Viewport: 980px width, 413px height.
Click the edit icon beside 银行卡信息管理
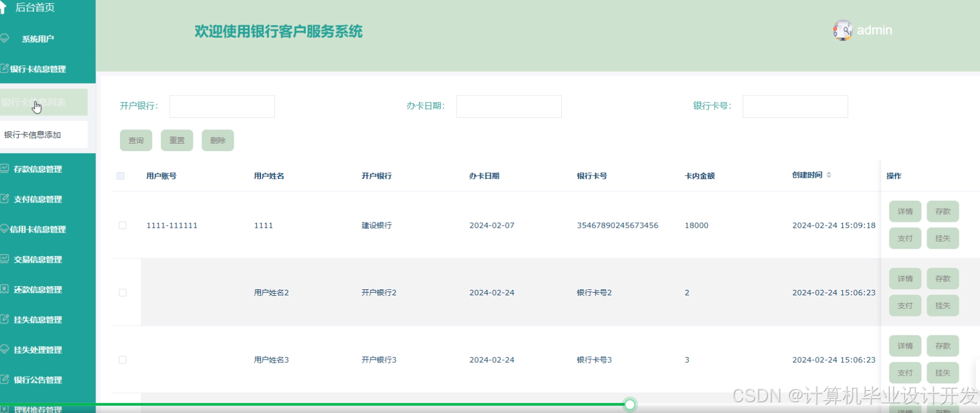coord(4,69)
